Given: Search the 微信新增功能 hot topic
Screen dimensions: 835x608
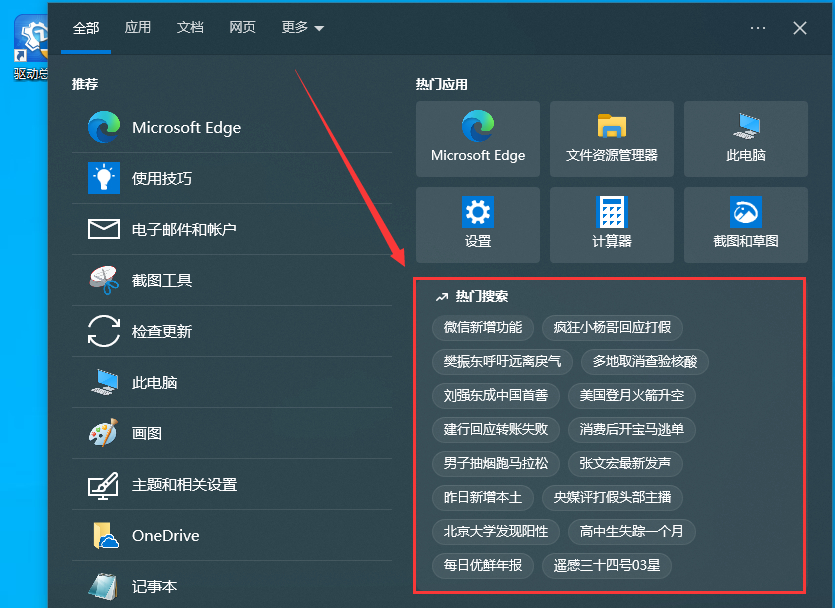Looking at the screenshot, I should [x=485, y=328].
